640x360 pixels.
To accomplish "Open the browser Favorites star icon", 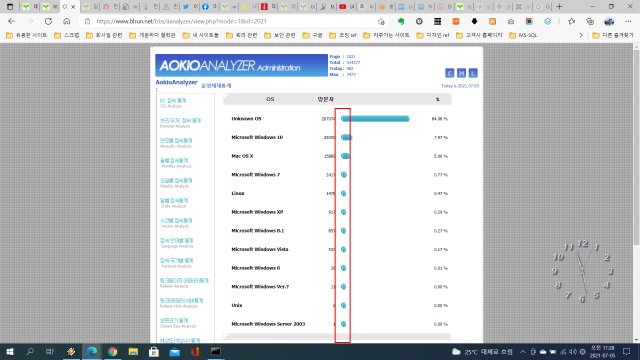I will tap(571, 21).
